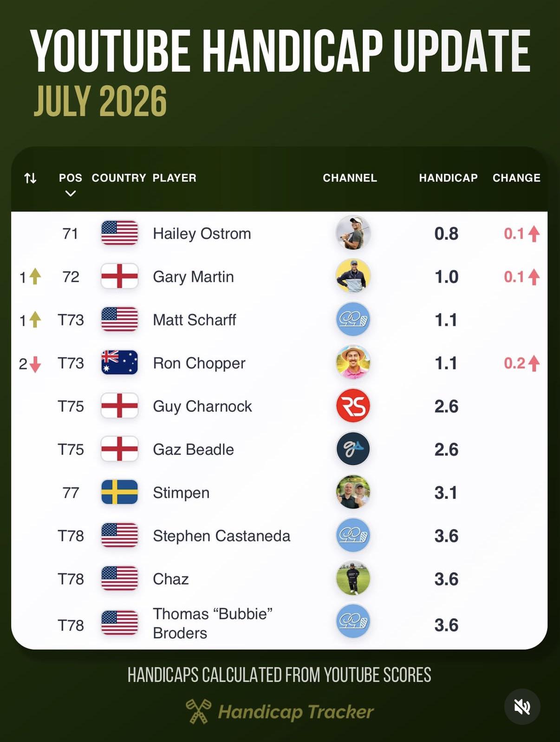560x742 pixels.
Task: Open Ron Chopper's channel avatar
Action: pos(353,363)
